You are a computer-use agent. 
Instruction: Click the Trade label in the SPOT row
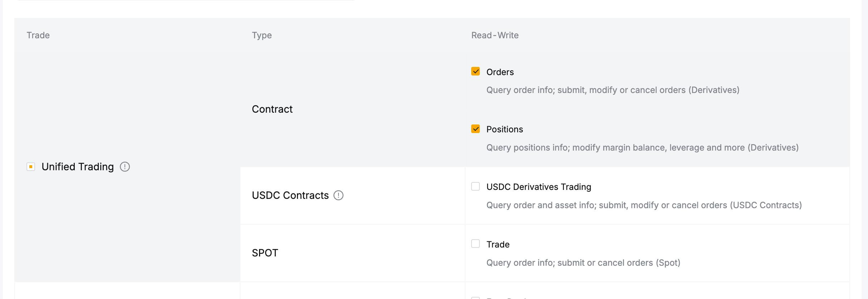[498, 245]
